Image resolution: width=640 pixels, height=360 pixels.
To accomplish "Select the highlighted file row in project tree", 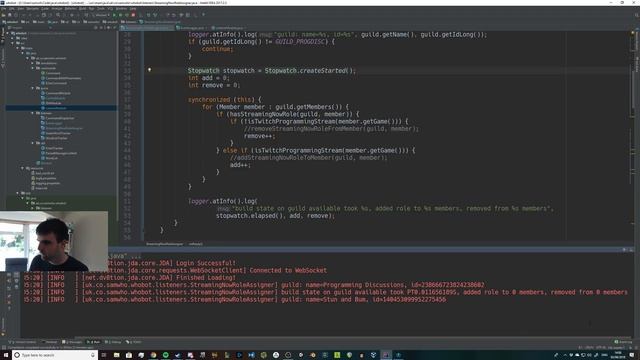I will (x=61, y=108).
